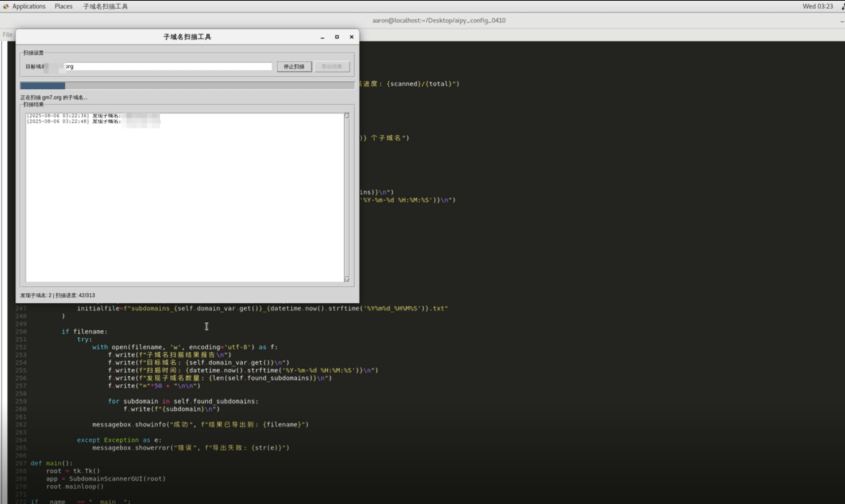Click the 扫描设置 group label
Image resolution: width=845 pixels, height=504 pixels.
34,53
